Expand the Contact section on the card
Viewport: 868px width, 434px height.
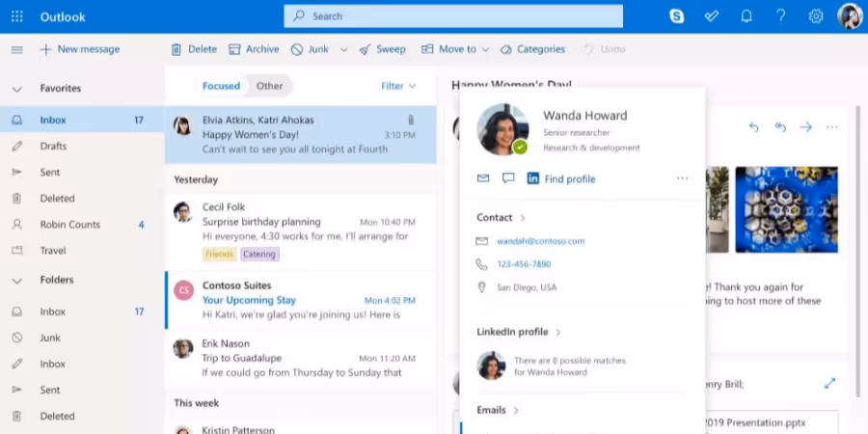pyautogui.click(x=501, y=218)
